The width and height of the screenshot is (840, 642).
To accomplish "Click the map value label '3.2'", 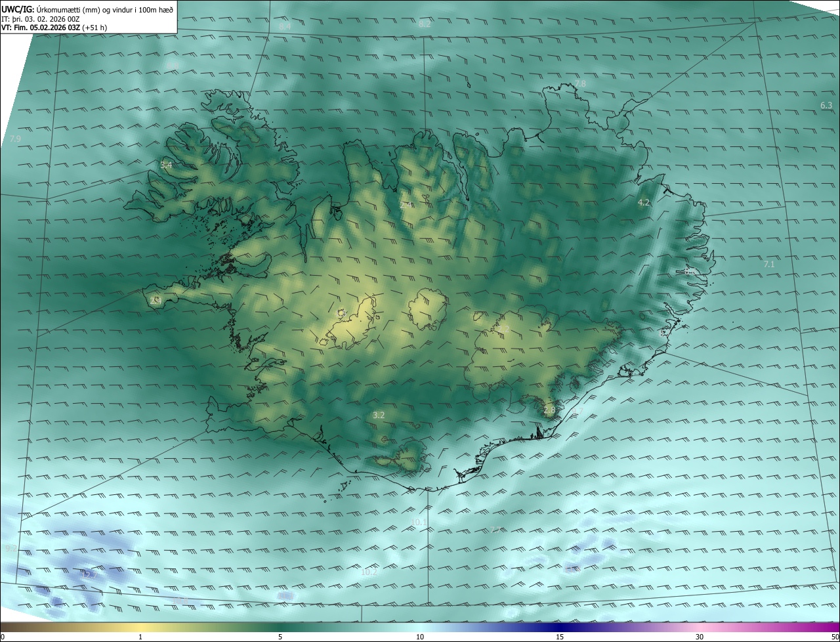I will pyautogui.click(x=379, y=415).
